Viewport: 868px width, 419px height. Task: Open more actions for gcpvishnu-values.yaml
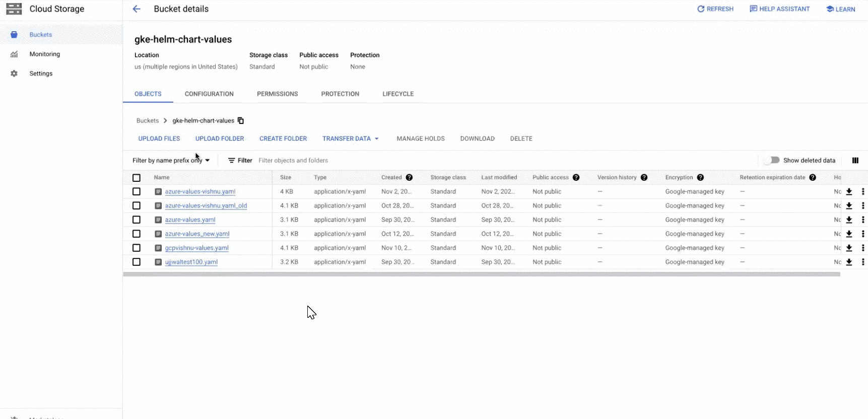863,248
